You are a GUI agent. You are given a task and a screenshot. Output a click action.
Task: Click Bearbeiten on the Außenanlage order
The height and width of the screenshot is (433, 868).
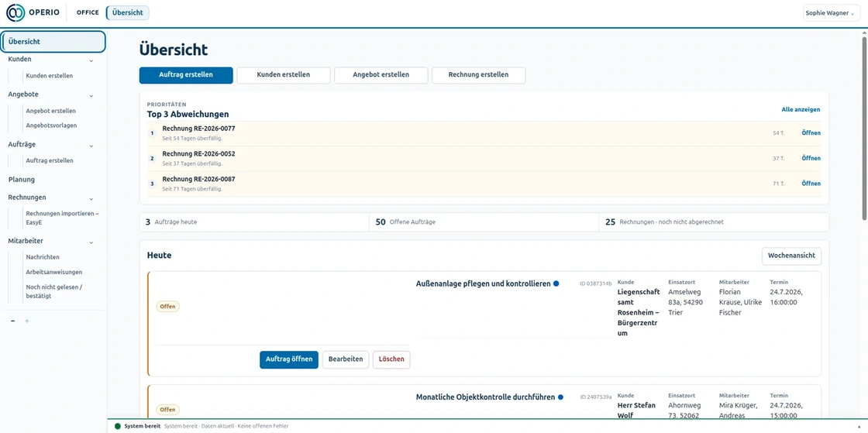coord(346,359)
